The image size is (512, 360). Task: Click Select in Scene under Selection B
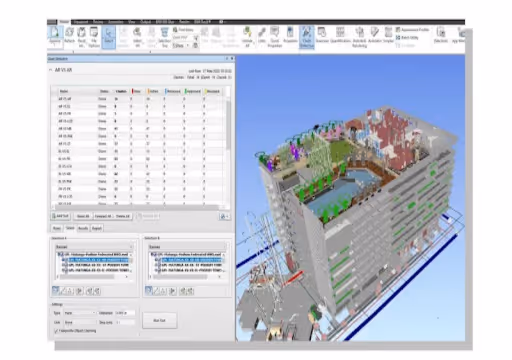coord(190,291)
